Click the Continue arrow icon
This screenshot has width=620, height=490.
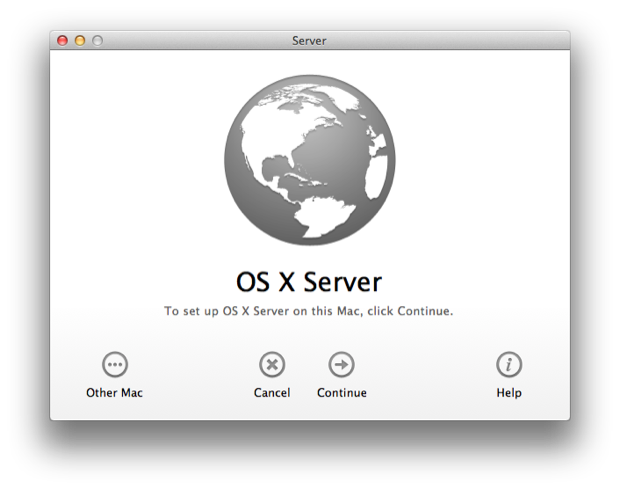(x=341, y=364)
